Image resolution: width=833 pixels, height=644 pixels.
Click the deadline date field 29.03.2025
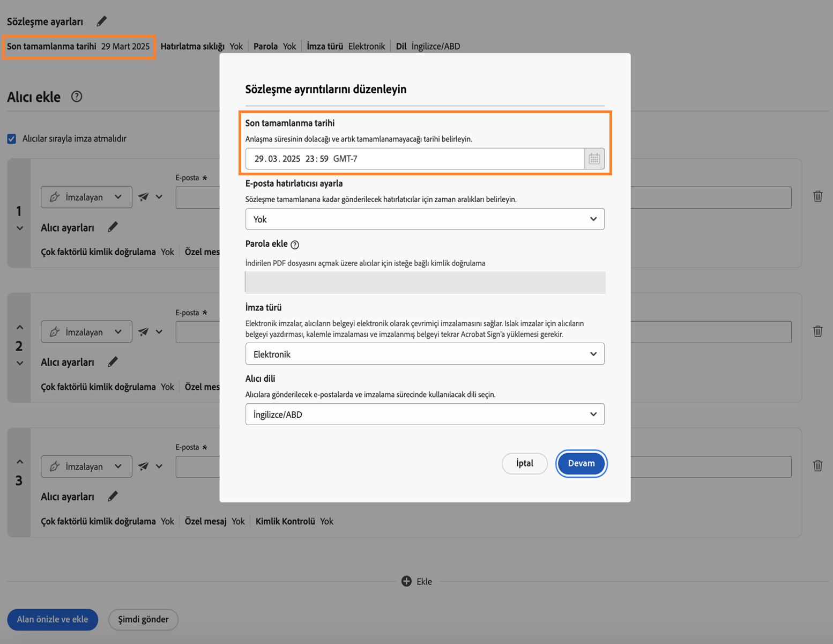point(415,159)
